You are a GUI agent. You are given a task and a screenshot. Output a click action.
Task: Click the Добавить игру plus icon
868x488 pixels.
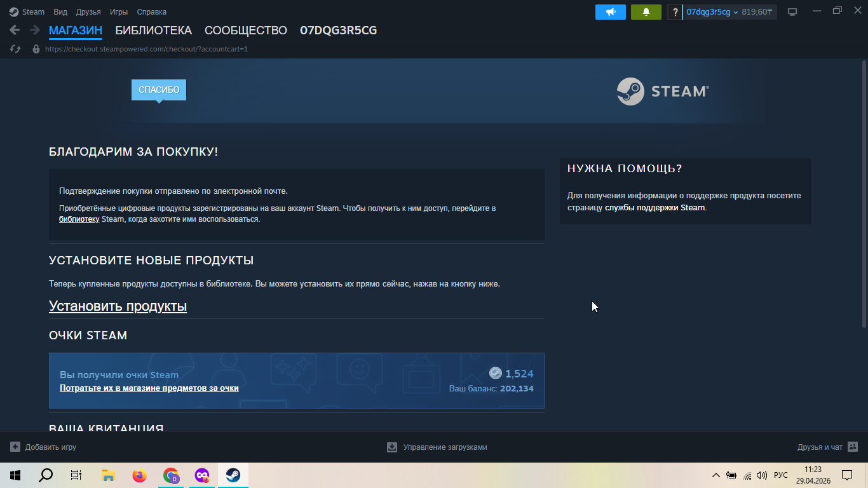tap(15, 447)
